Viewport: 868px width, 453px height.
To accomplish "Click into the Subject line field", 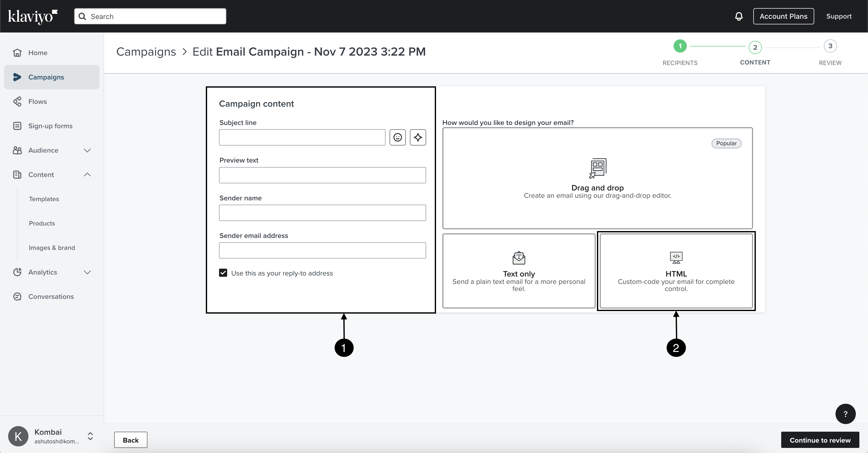I will click(302, 137).
